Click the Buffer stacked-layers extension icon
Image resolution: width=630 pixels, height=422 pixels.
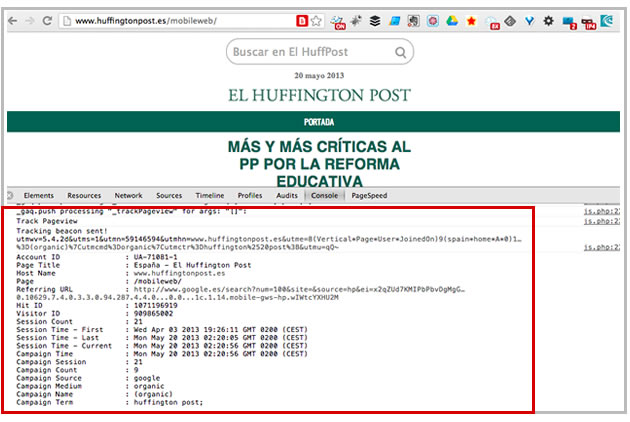pos(375,20)
